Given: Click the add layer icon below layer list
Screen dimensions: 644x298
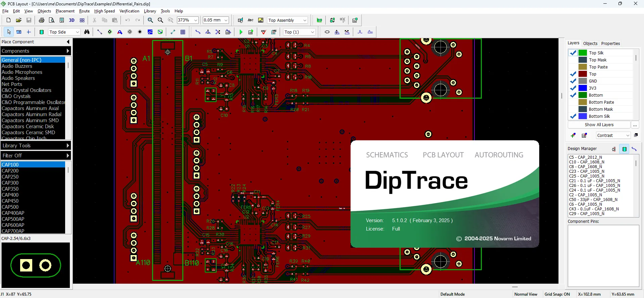Looking at the screenshot, I should coord(573,135).
